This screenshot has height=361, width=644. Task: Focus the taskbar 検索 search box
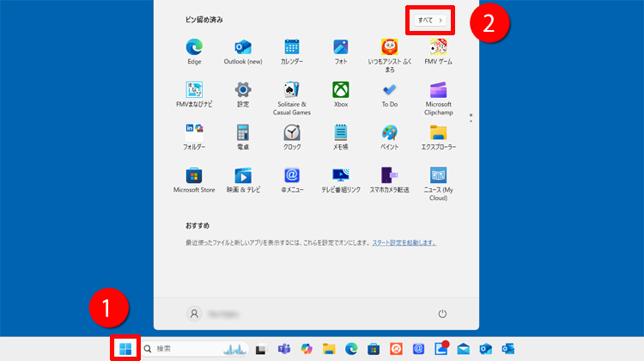[195, 349]
